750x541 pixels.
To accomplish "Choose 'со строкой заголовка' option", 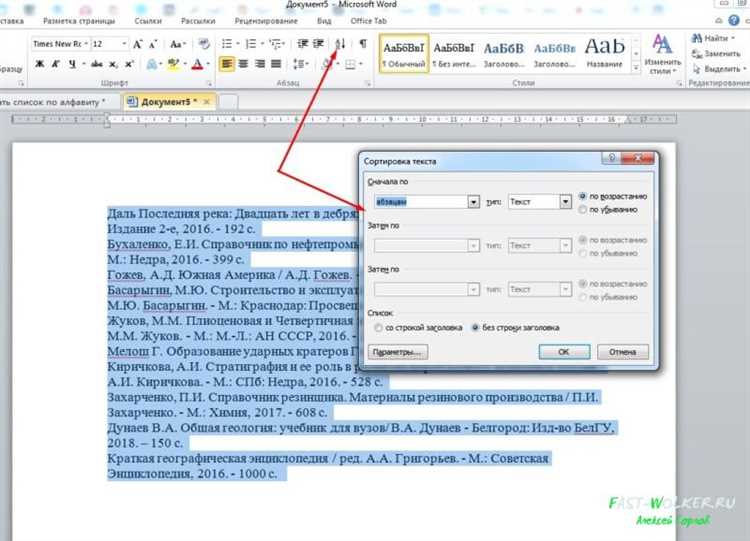I will (x=379, y=328).
